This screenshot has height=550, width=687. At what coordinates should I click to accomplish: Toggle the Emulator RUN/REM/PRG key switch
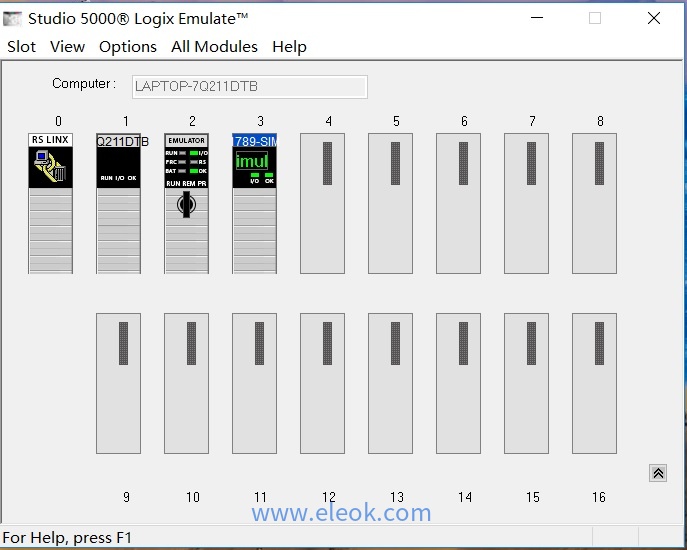(186, 204)
